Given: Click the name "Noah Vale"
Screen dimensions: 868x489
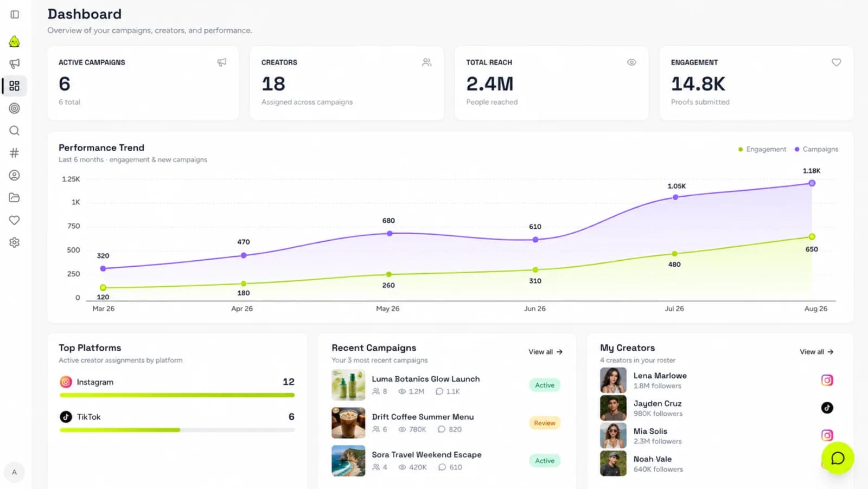Looking at the screenshot, I should click(653, 459).
